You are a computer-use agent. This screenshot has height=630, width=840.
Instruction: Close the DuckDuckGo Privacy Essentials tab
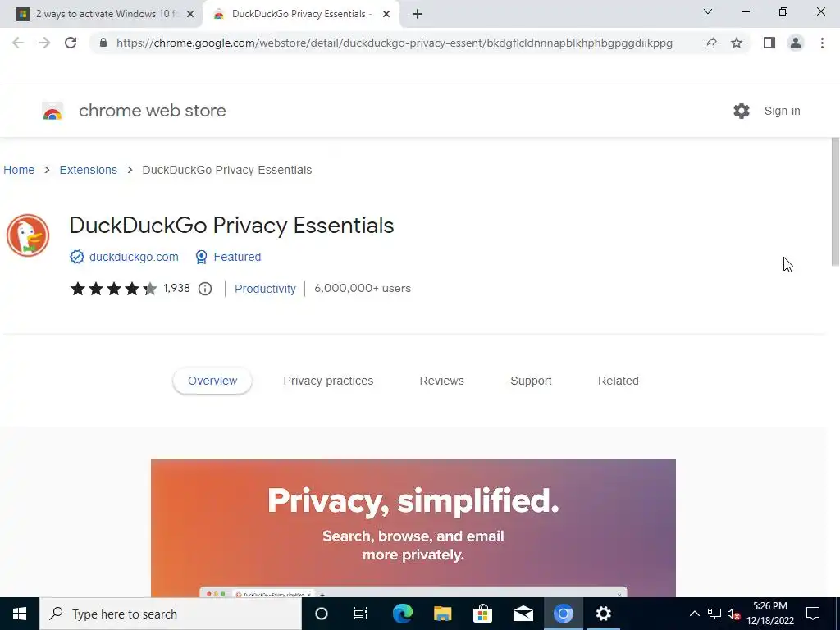[386, 14]
